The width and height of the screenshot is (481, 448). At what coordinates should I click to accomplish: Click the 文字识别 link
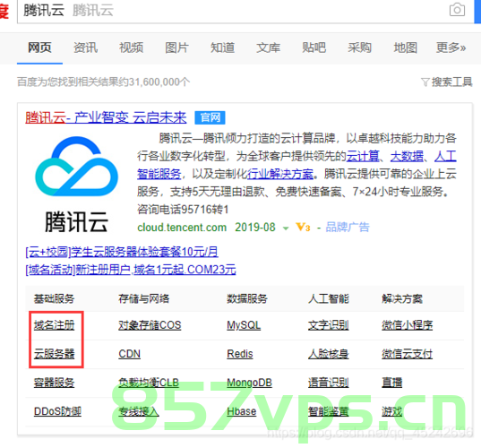point(328,325)
